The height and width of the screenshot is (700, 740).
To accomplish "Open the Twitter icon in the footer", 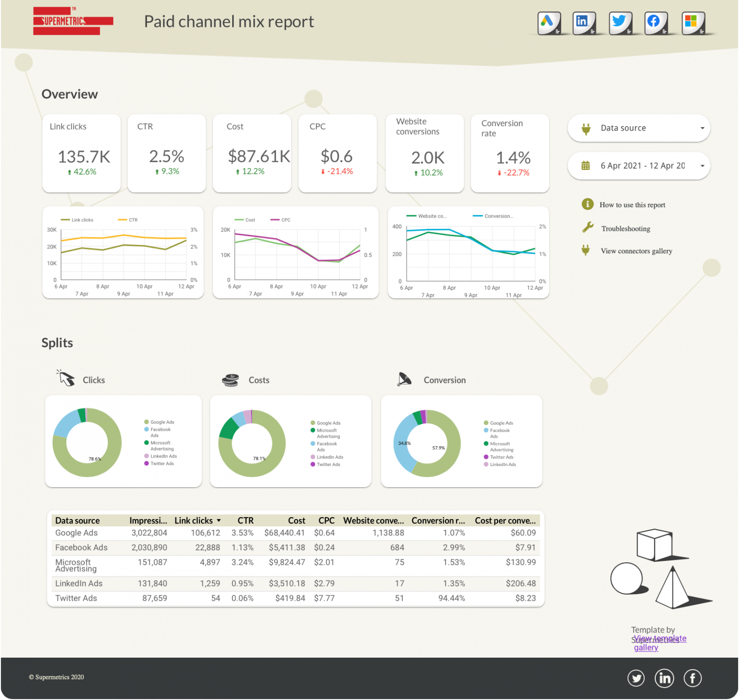I will coord(636,678).
